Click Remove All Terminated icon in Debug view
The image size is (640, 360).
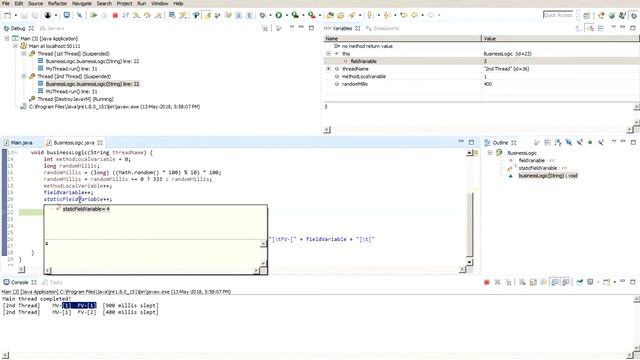pos(265,28)
